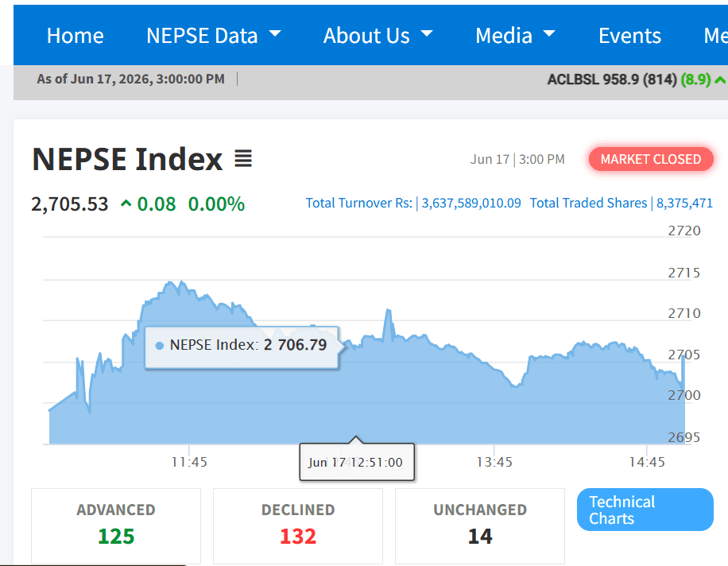Click the 2710 y-axis label
This screenshot has height=566, width=728.
pos(684,313)
